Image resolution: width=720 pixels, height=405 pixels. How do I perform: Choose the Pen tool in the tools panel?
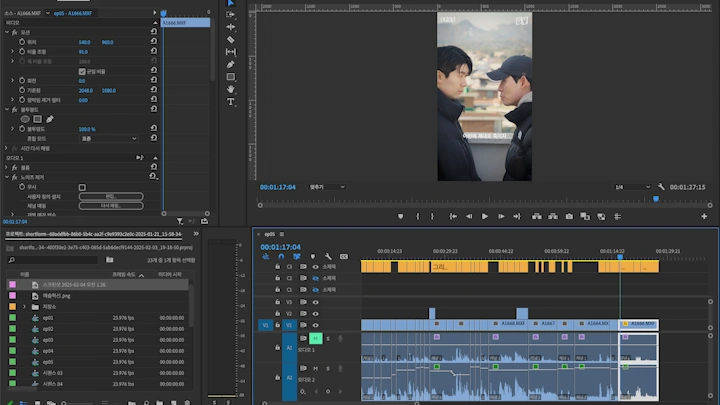[x=231, y=64]
